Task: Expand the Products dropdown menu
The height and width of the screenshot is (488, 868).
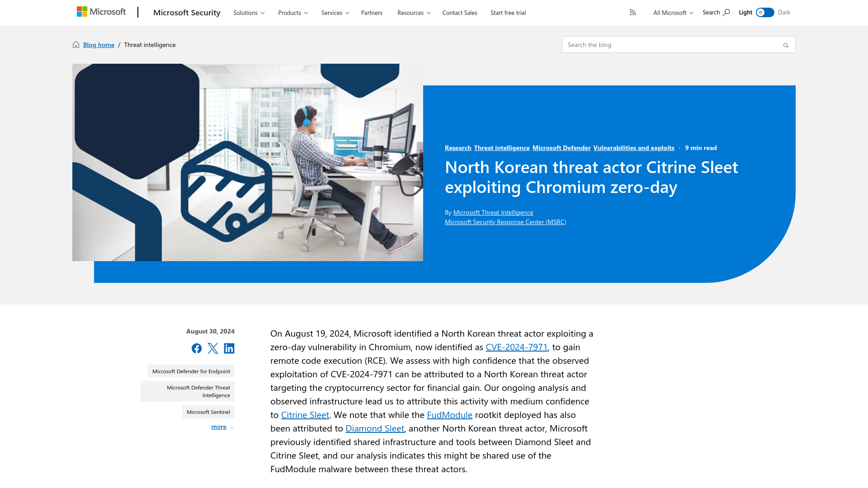Action: tap(292, 13)
